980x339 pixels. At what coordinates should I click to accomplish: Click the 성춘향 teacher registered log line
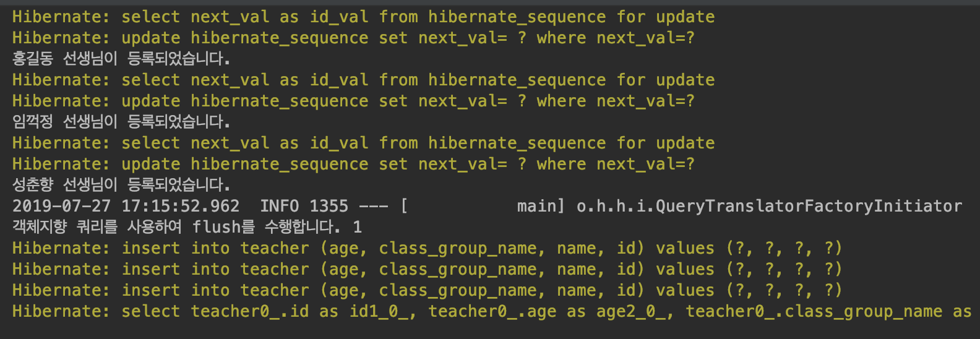[x=121, y=185]
